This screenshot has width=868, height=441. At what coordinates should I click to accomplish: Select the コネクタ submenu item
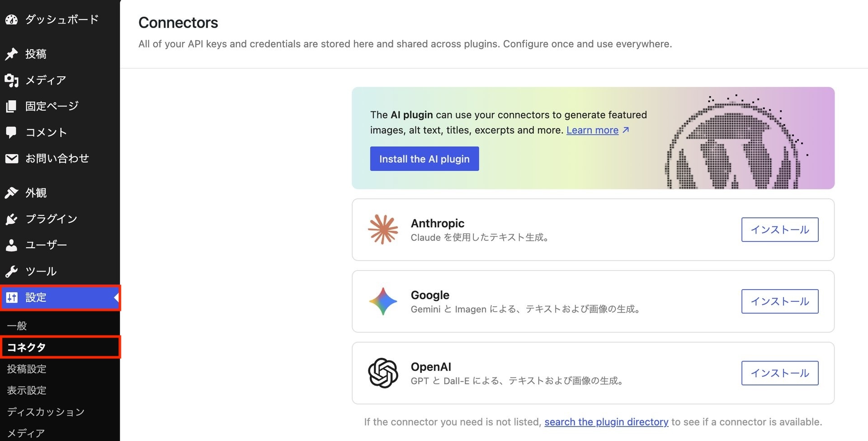(x=26, y=347)
